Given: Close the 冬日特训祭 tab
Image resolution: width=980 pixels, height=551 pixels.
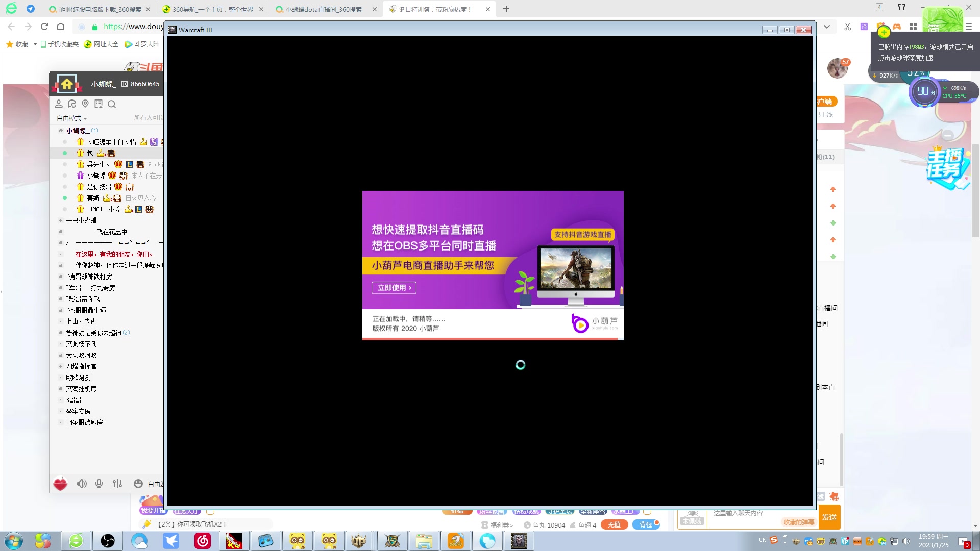Looking at the screenshot, I should click(488, 9).
